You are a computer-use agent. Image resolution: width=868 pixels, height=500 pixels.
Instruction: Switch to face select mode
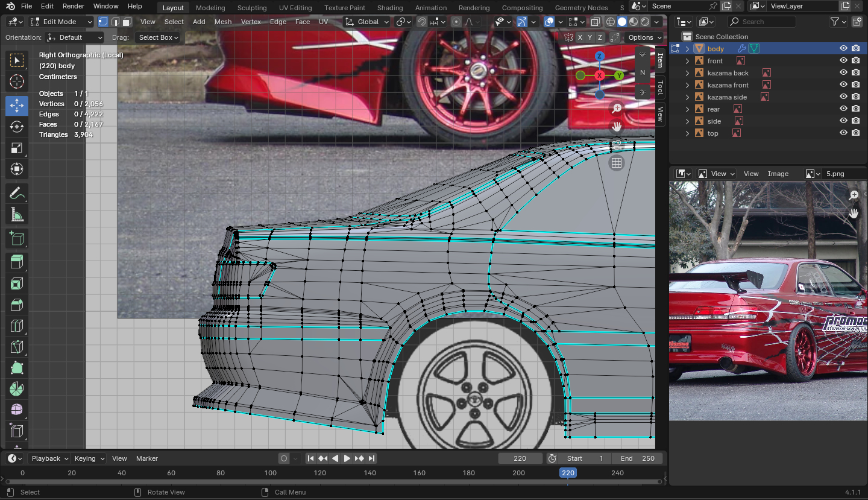click(x=127, y=22)
